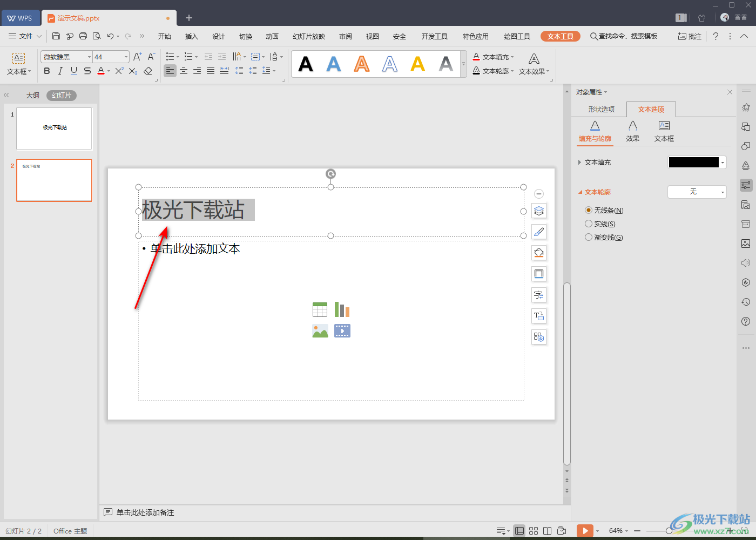Select 实线(S) radio option
Image resolution: width=756 pixels, height=540 pixels.
coord(589,224)
